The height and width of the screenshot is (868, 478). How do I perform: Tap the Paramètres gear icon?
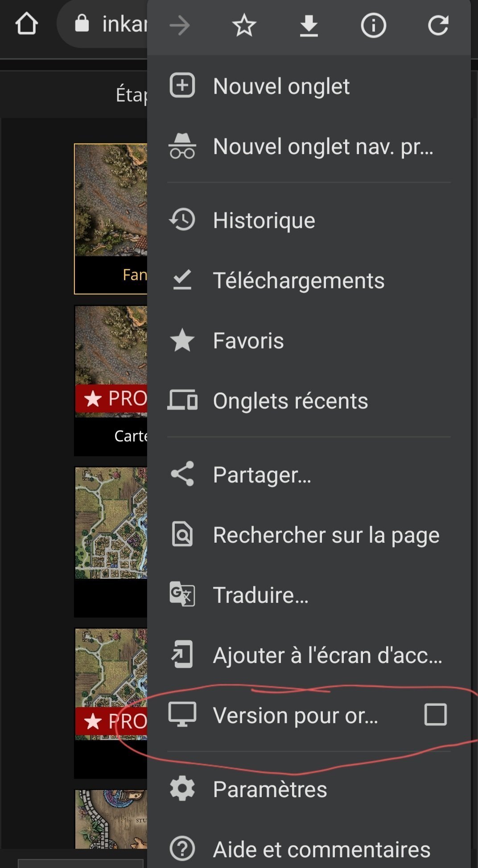pos(182,789)
